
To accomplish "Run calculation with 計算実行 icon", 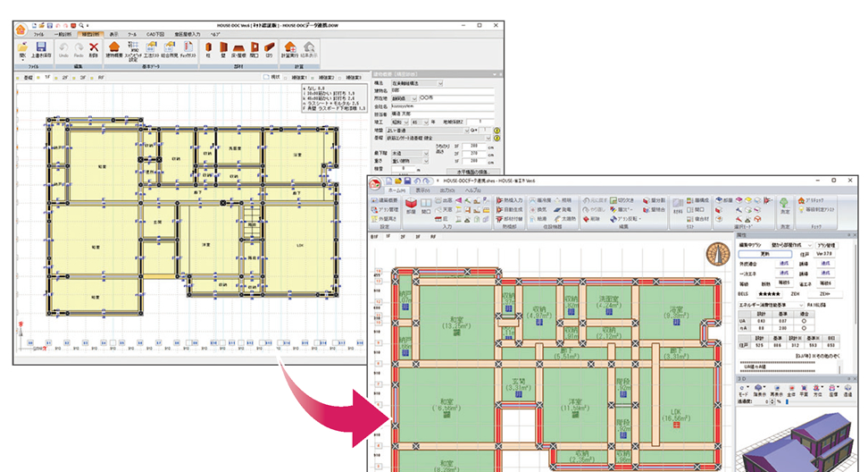I will pyautogui.click(x=290, y=51).
